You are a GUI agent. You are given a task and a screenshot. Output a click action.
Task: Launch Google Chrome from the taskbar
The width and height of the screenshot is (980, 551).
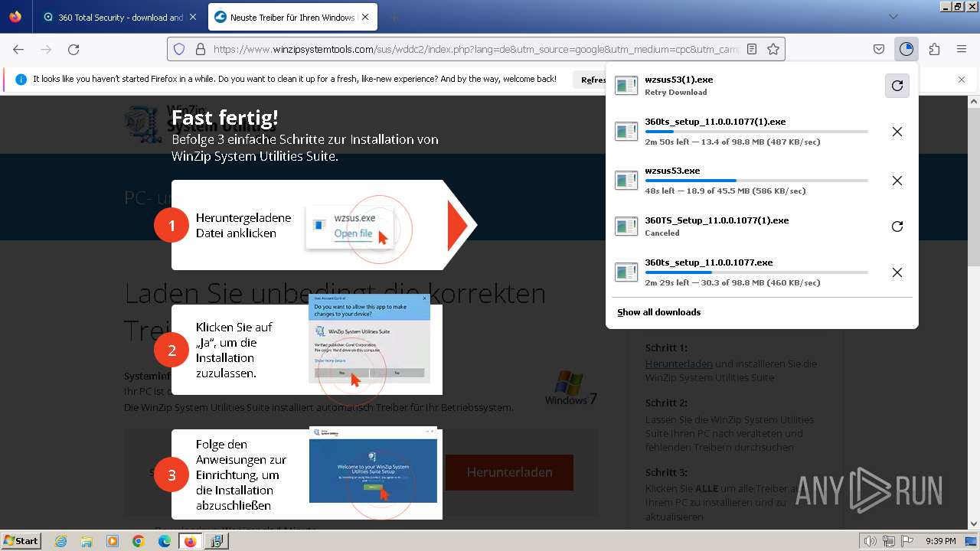coord(139,541)
